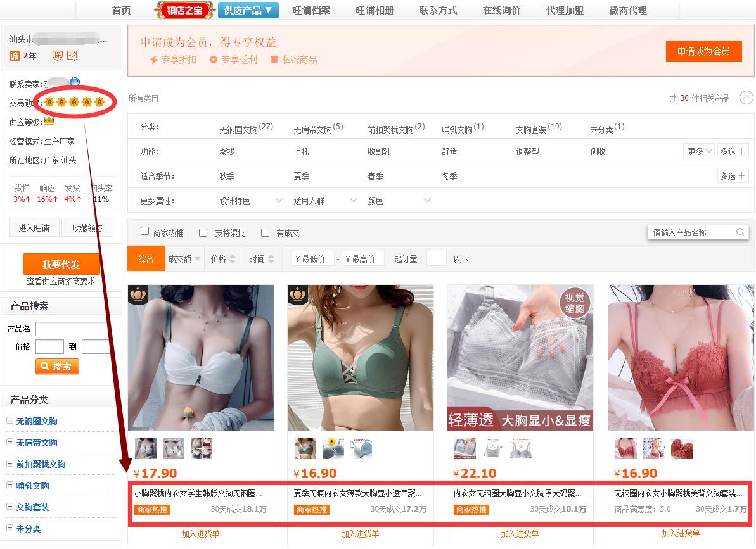
Task: Select the green bra color thumbnail swatch
Action: [x=305, y=448]
